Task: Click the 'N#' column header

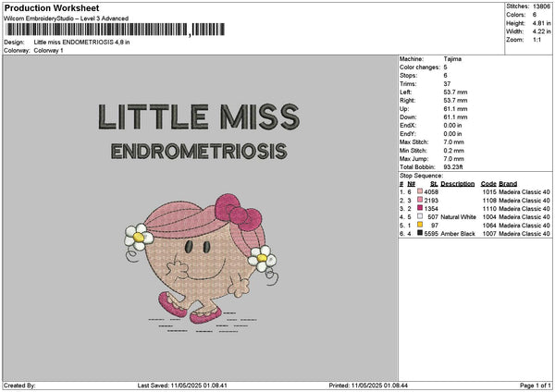Action: coord(411,184)
